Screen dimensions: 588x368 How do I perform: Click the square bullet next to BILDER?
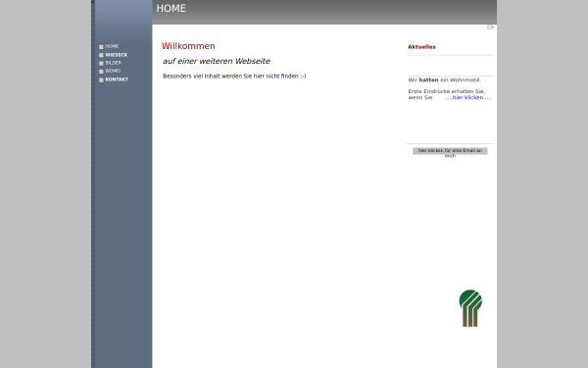coord(101,63)
